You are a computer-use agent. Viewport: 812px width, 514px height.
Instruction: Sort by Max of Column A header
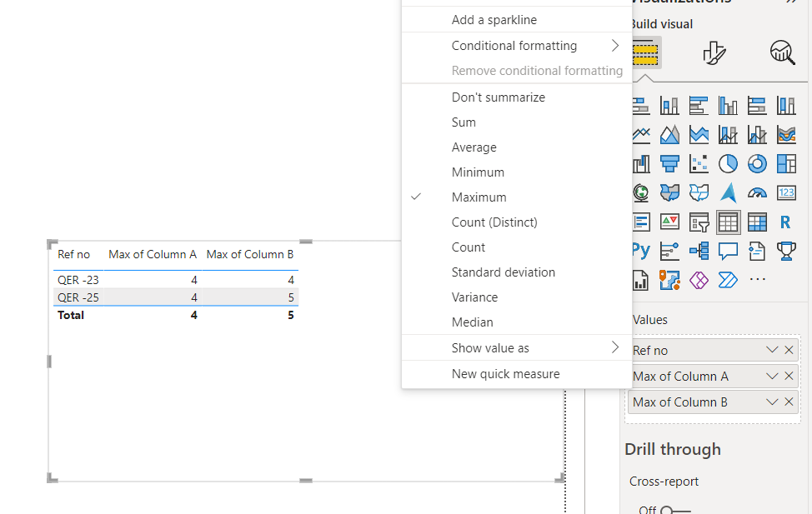tap(153, 254)
